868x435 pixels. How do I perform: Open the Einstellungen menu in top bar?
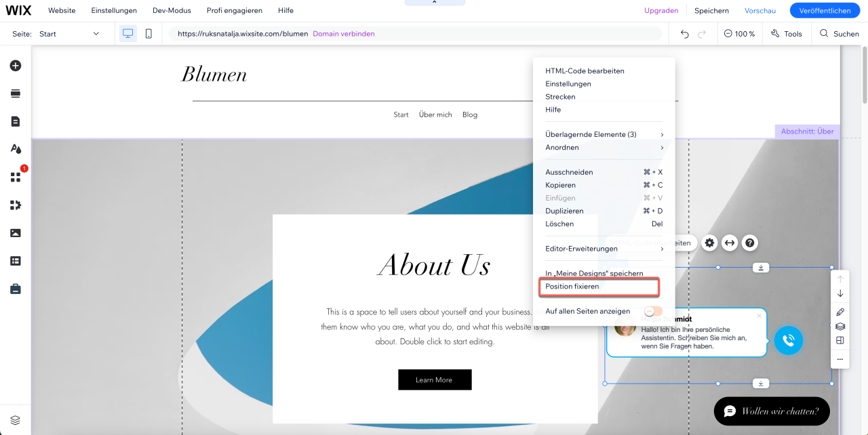[x=114, y=10]
